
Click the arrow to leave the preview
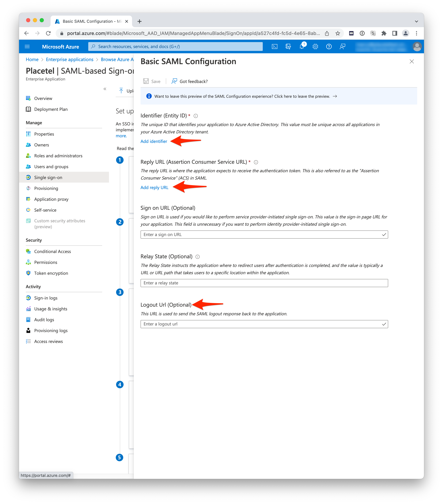coord(335,96)
